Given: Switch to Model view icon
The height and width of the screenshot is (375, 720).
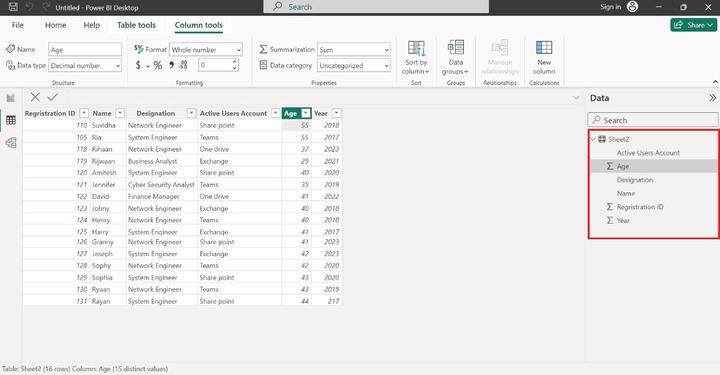Looking at the screenshot, I should point(11,143).
